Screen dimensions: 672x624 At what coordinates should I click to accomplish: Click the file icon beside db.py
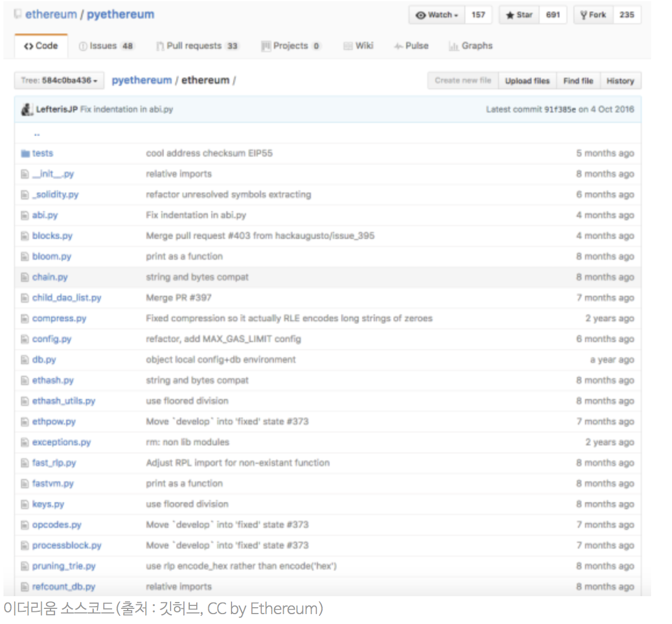tap(25, 360)
